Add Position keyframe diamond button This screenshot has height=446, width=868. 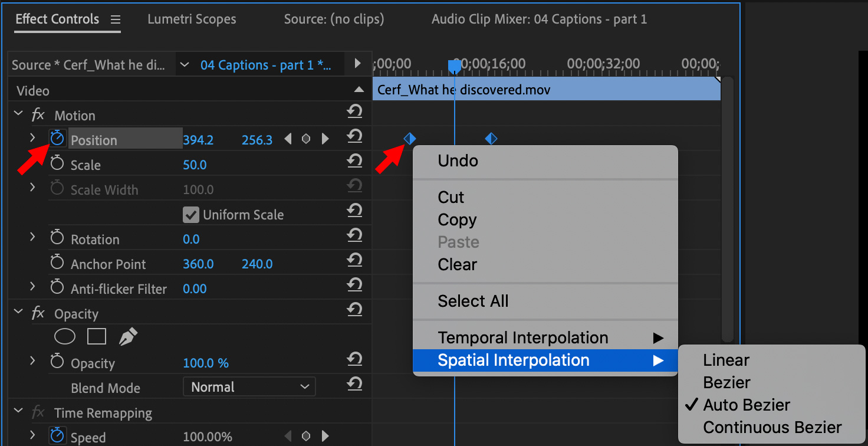pos(305,140)
